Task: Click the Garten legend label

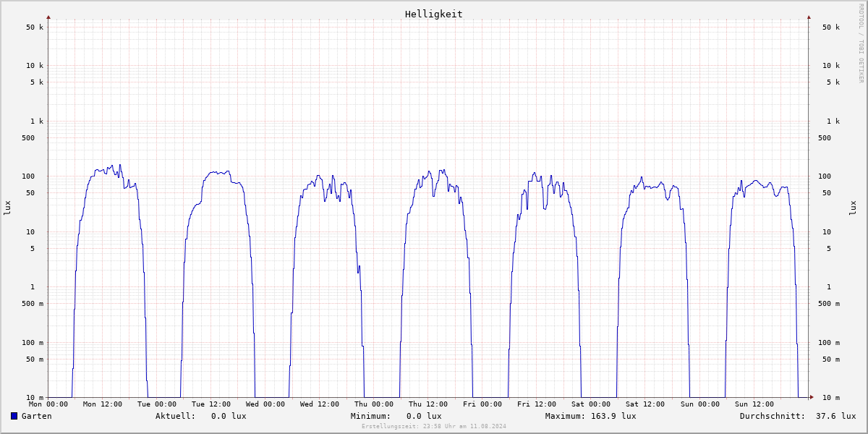Action: coord(37,416)
